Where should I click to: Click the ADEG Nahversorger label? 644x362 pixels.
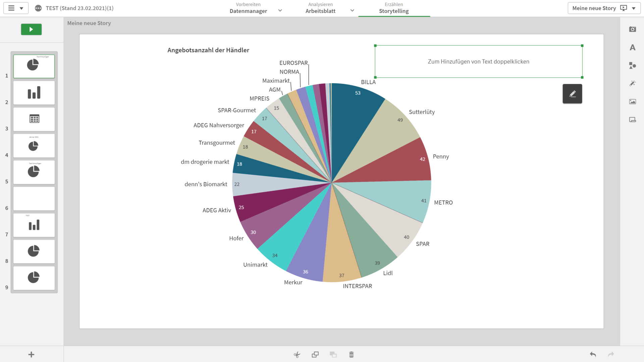[219, 125]
